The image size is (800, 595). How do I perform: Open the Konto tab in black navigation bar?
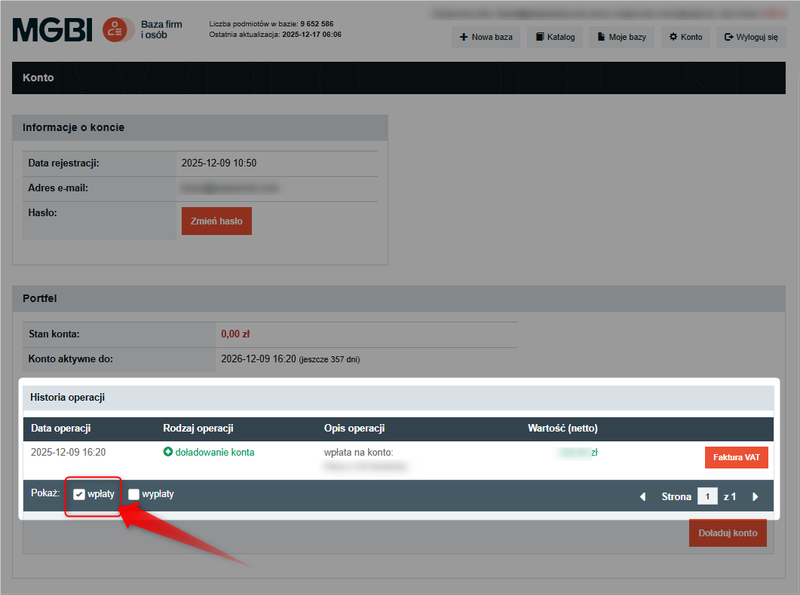click(x=37, y=77)
